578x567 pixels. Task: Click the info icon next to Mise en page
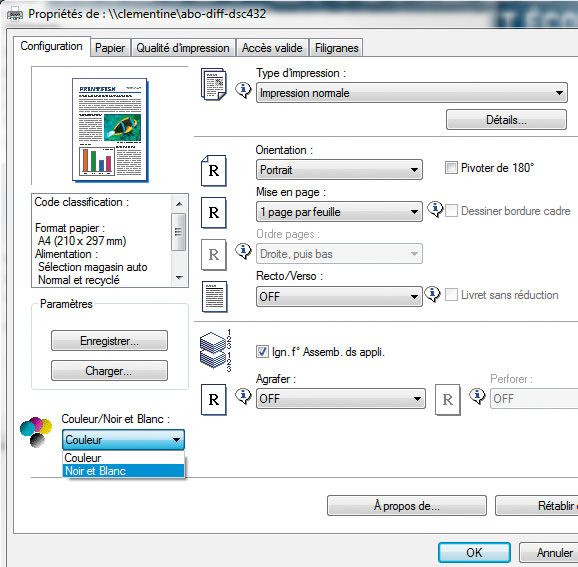click(435, 209)
